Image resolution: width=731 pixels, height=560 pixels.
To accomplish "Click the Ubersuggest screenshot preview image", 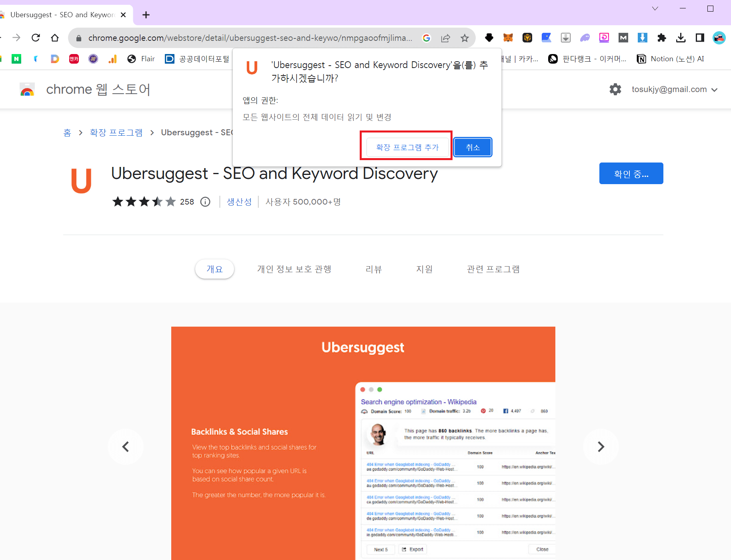I will click(363, 443).
